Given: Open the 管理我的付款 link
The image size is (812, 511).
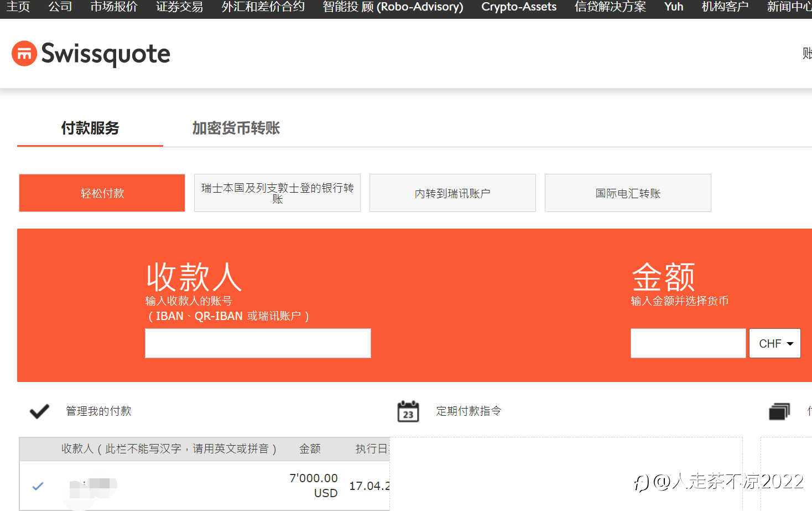Looking at the screenshot, I should [x=98, y=411].
